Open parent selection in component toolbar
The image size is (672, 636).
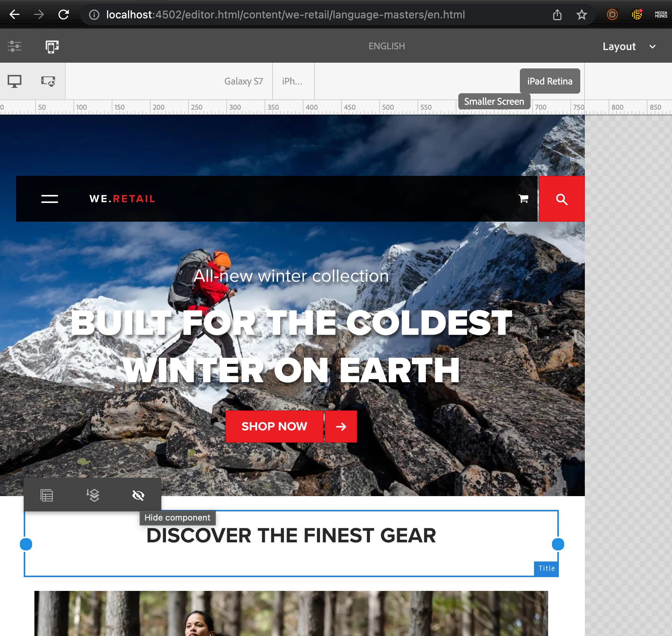47,495
